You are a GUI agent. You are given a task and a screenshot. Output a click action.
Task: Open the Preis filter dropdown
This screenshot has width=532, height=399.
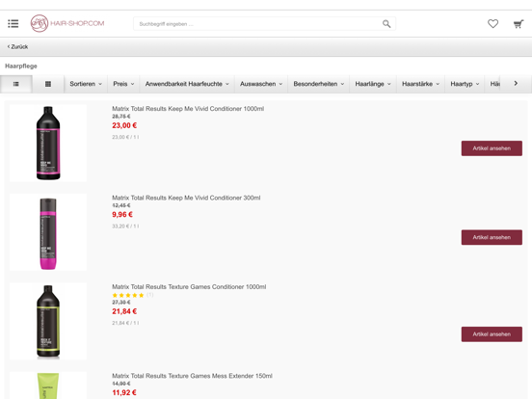(x=123, y=84)
